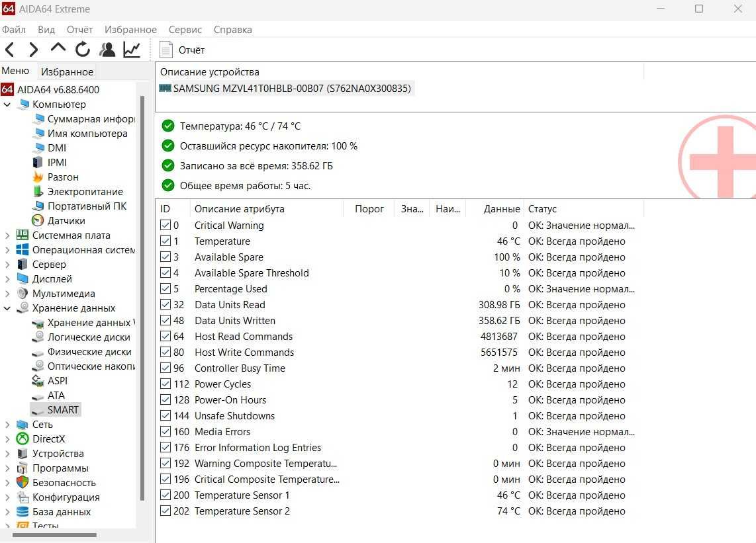Toggle the Power Cycles checkbox

click(x=165, y=384)
